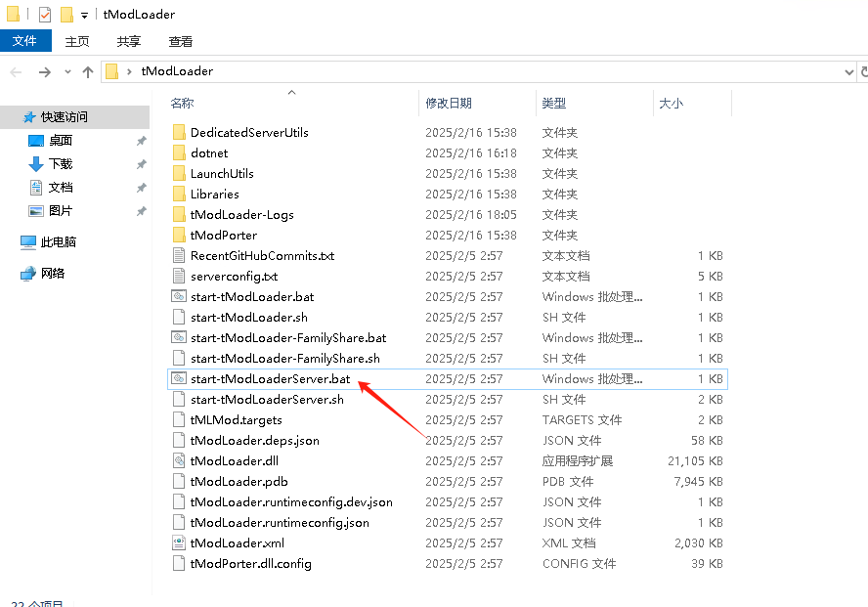
Task: Click the Properties checkmark icon in title bar
Action: [45, 15]
